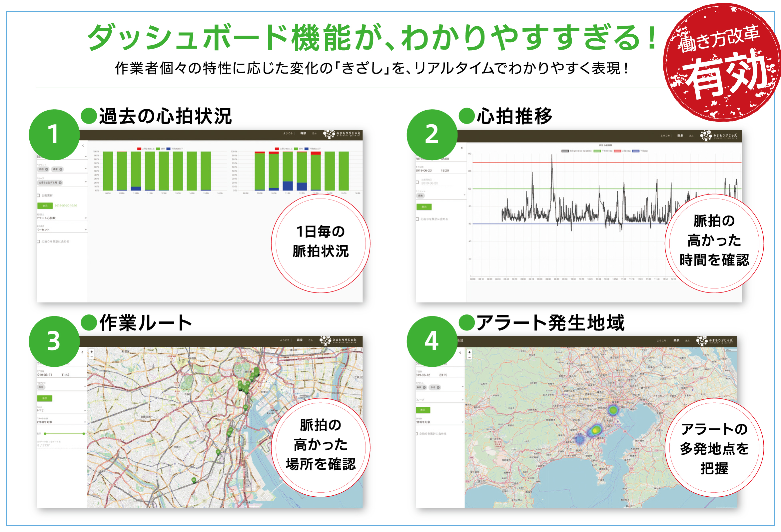Collapse the sidebar in the 心拍推移 panel
The image size is (781, 532).
pyautogui.click(x=462, y=148)
